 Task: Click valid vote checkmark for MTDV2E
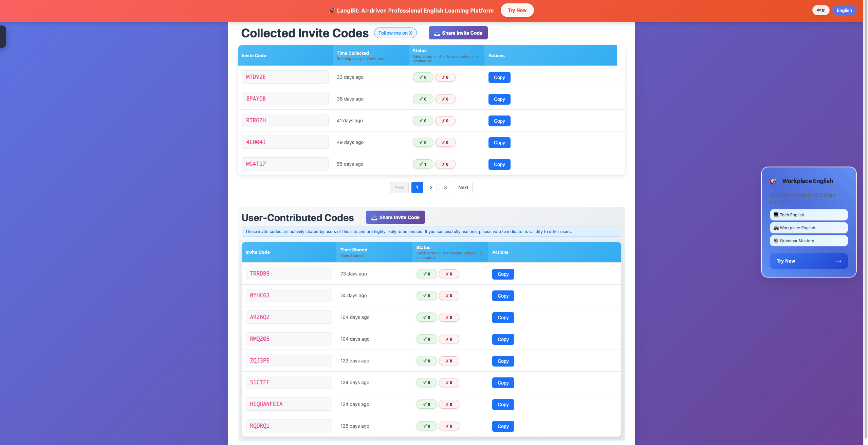pyautogui.click(x=423, y=77)
